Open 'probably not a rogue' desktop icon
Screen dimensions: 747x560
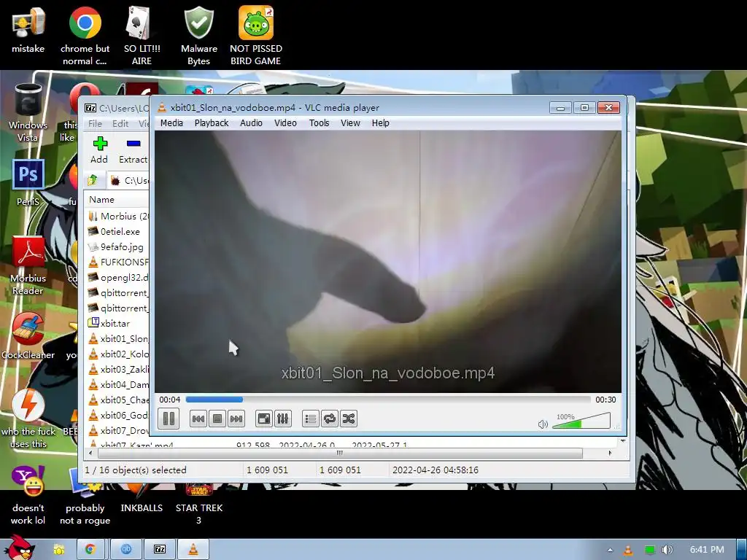pyautogui.click(x=85, y=495)
